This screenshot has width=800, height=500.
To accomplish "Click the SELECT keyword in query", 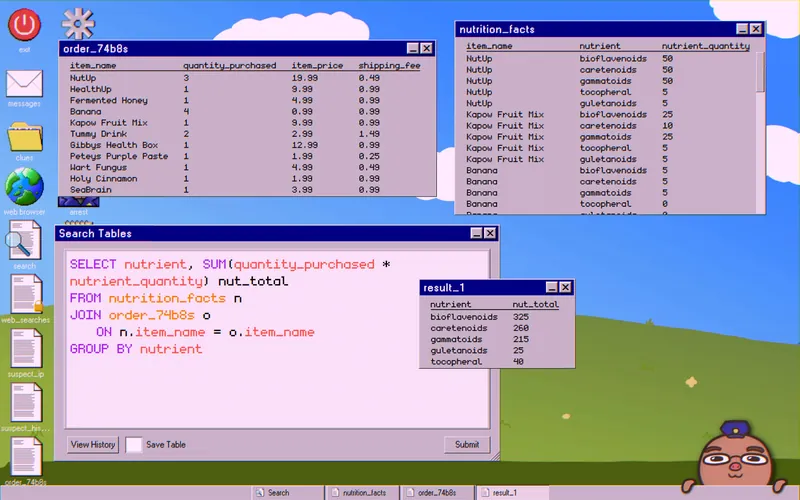I will pos(93,264).
